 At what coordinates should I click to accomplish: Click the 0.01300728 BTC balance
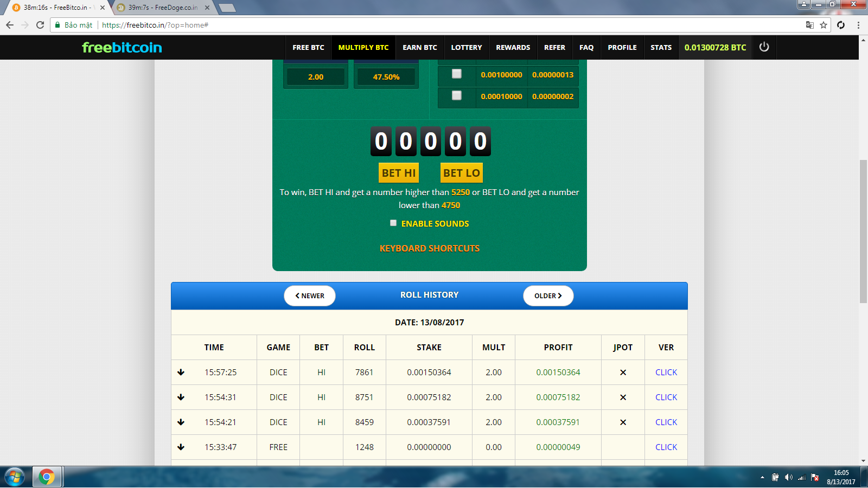[715, 48]
